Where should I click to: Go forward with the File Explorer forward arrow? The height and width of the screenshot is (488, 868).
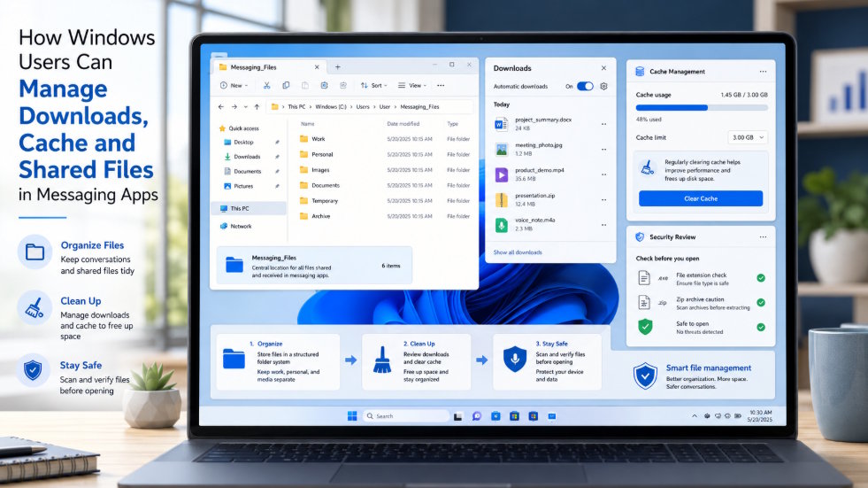click(x=234, y=106)
